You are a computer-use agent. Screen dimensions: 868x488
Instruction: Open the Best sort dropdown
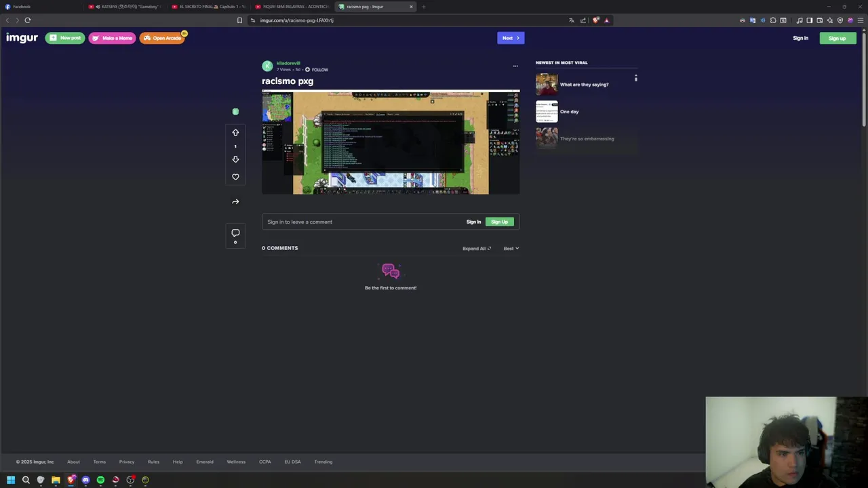511,248
